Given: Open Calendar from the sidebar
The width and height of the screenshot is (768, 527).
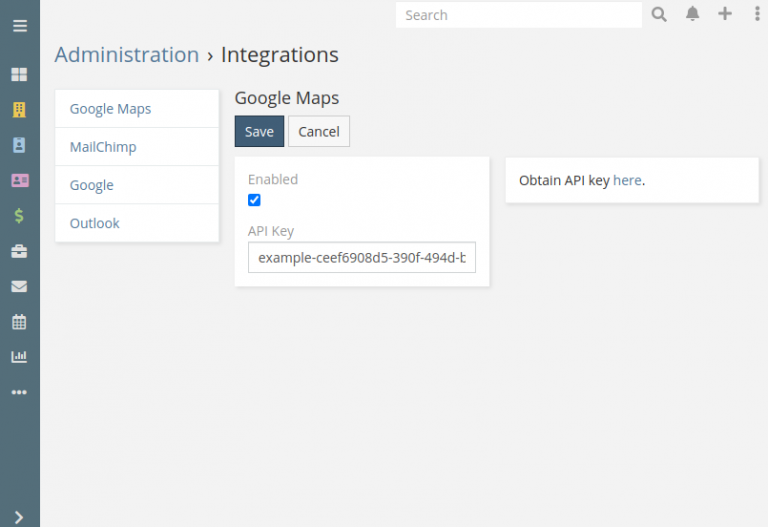Looking at the screenshot, I should (19, 322).
